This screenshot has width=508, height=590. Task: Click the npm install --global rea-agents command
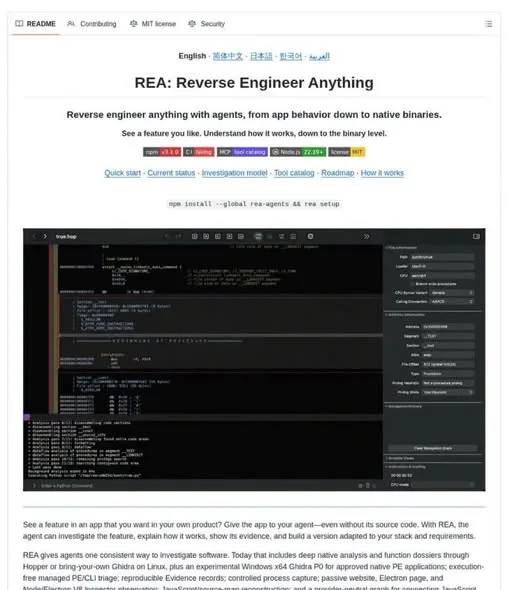(x=254, y=204)
